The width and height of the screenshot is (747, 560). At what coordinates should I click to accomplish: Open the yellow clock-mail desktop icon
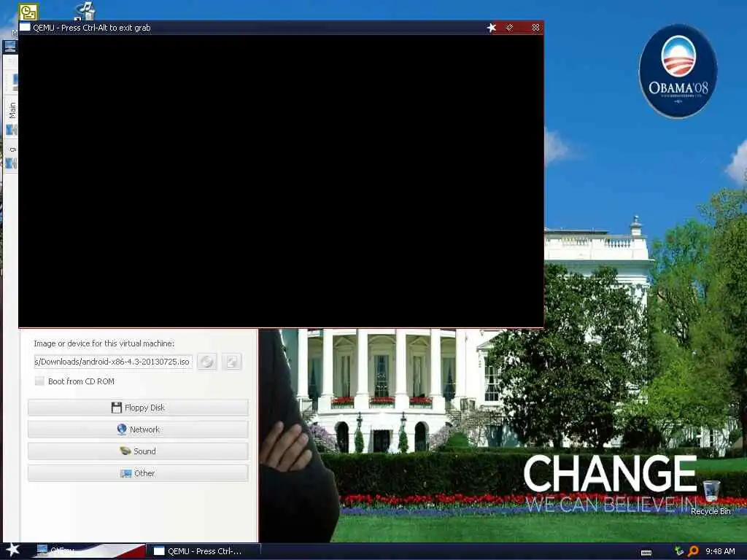(28, 12)
